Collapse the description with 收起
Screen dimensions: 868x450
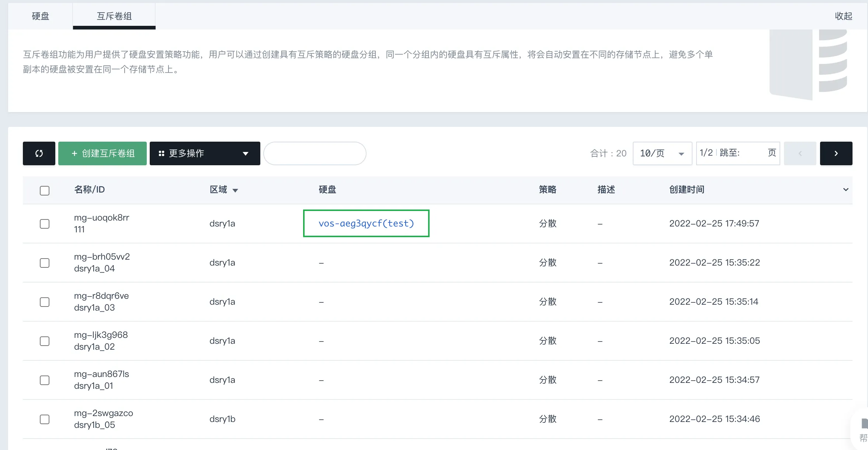click(x=844, y=16)
